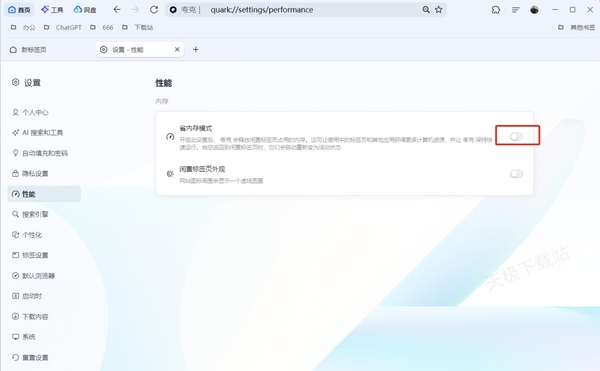
Task: Go forward with the right arrow
Action: [135, 10]
